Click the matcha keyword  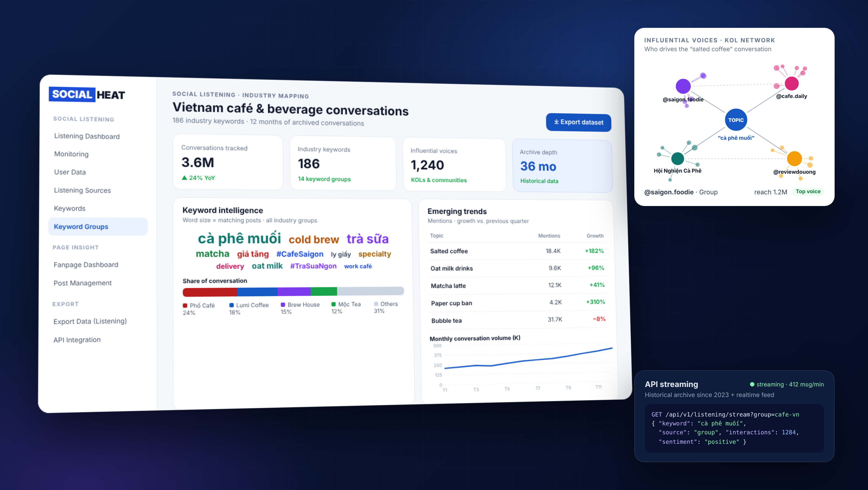click(213, 254)
